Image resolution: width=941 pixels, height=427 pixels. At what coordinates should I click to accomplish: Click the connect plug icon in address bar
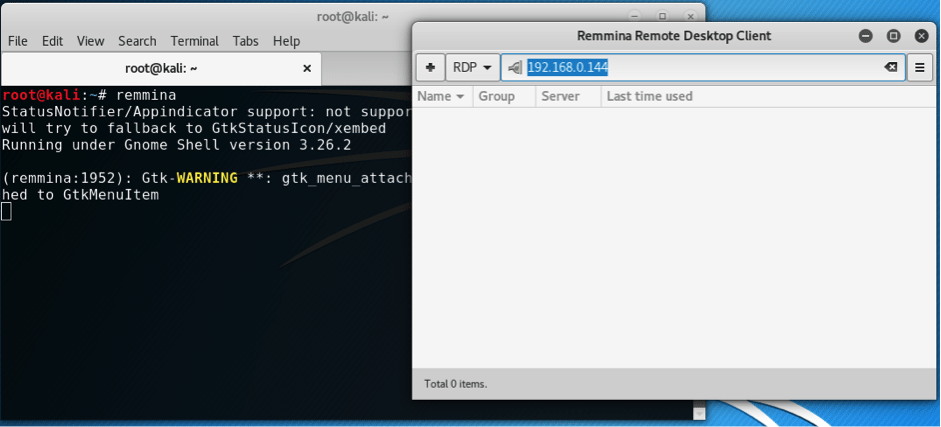click(514, 67)
